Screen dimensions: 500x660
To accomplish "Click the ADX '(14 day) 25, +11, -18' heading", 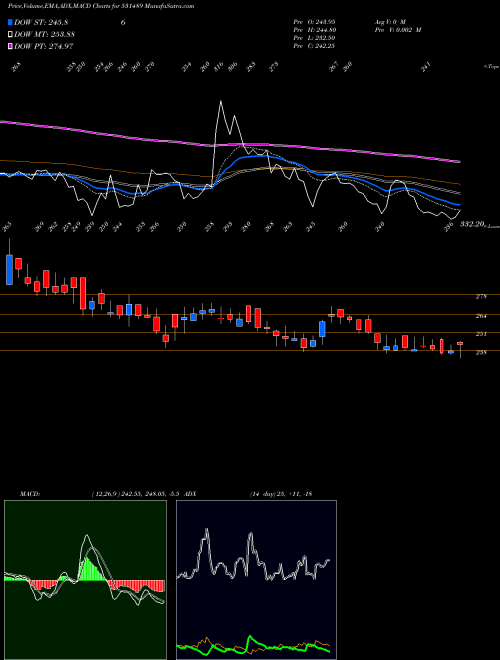I will coord(280,494).
